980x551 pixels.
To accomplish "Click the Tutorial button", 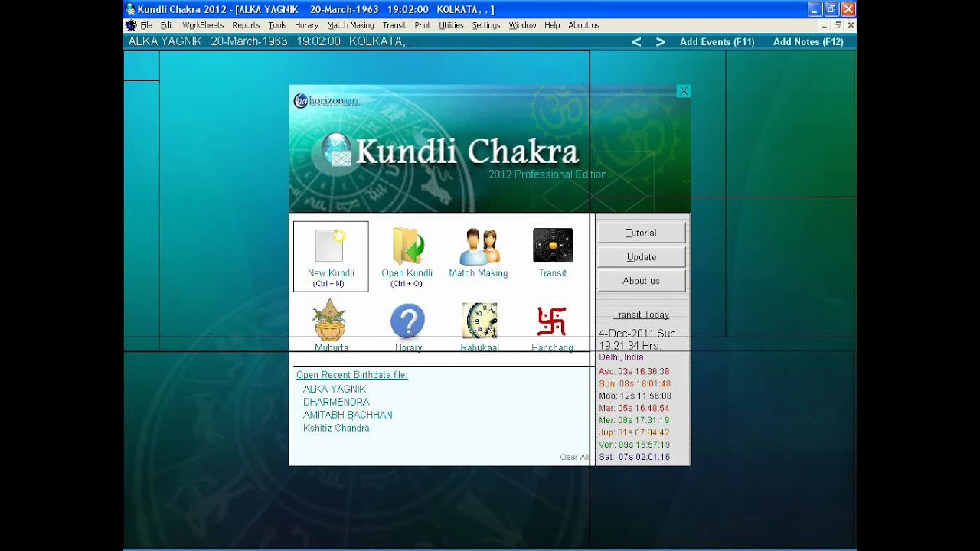I will [x=641, y=233].
